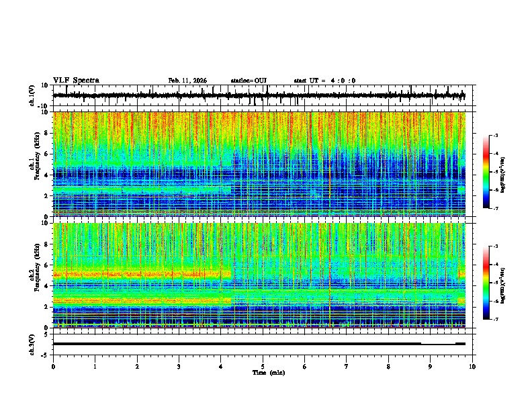Click the ch.1 "Frequency (kHz)" axis label

pos(38,156)
